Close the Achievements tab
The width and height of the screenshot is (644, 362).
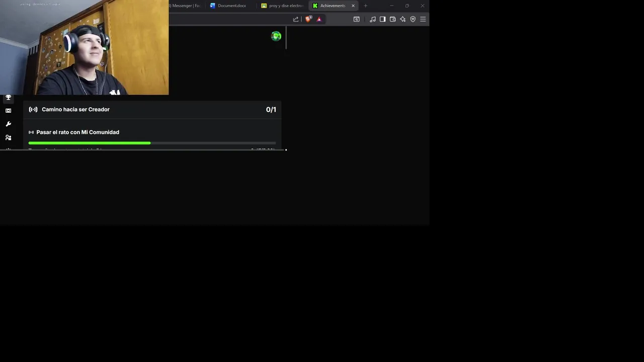[x=353, y=6]
